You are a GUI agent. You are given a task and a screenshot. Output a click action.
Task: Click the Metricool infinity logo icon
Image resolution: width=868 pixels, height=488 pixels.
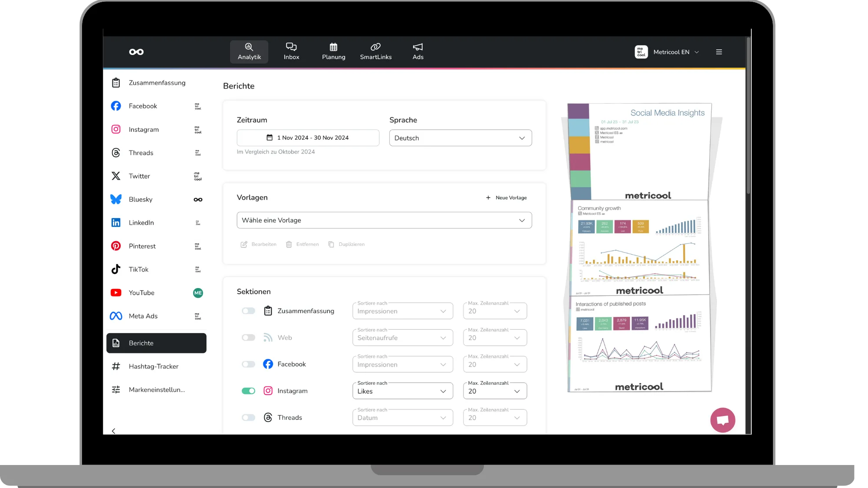pos(136,52)
